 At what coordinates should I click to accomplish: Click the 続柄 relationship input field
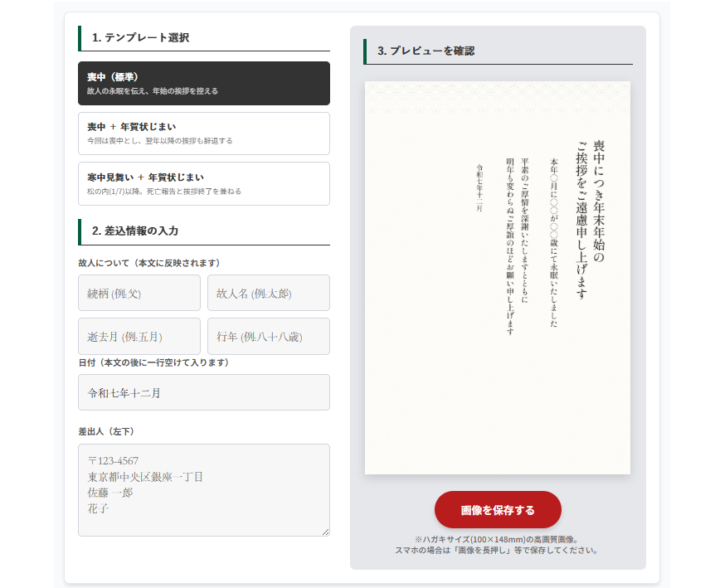point(139,293)
